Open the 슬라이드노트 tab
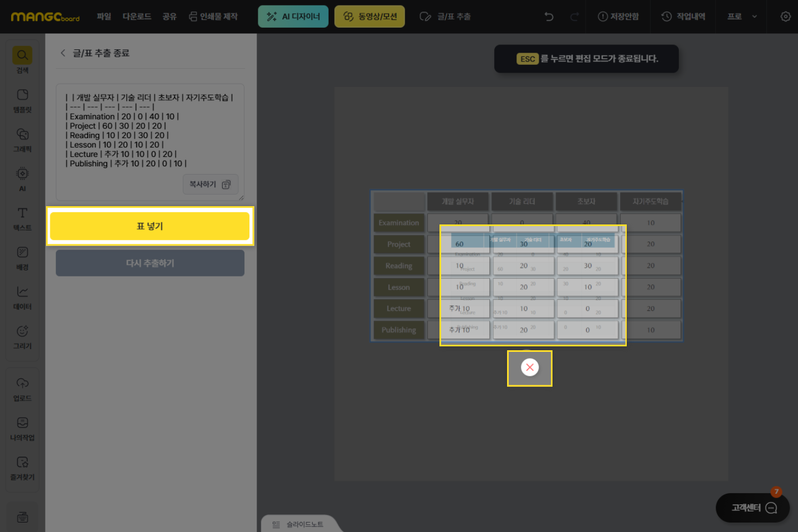798x532 pixels. click(x=299, y=524)
